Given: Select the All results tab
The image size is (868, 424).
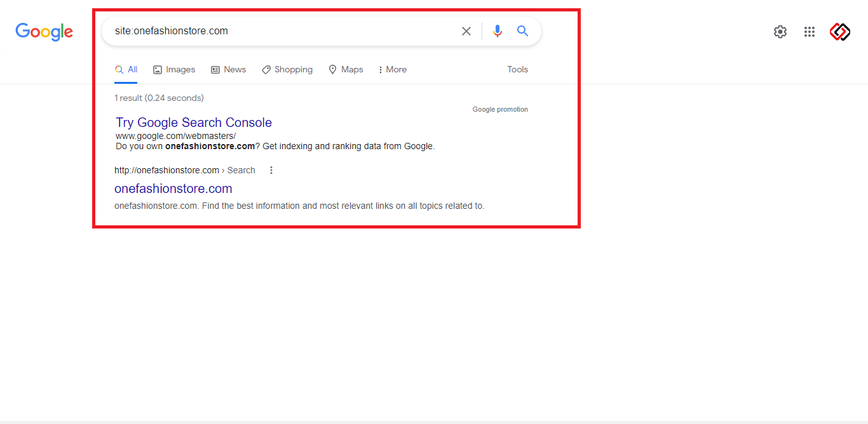Looking at the screenshot, I should click(126, 70).
